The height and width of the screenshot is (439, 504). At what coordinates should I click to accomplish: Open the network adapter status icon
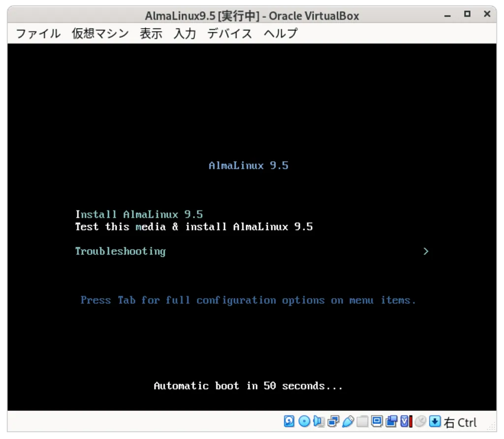tap(333, 421)
